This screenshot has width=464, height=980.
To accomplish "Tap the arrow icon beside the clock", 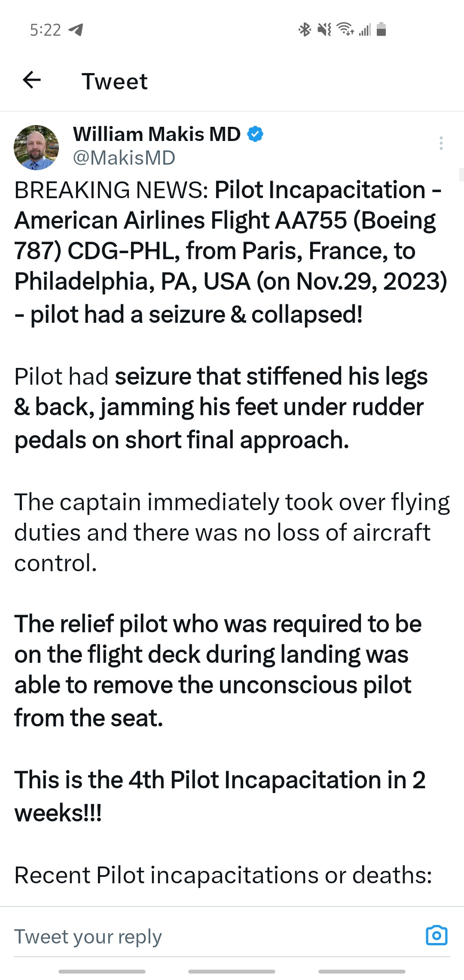I will pos(76,30).
